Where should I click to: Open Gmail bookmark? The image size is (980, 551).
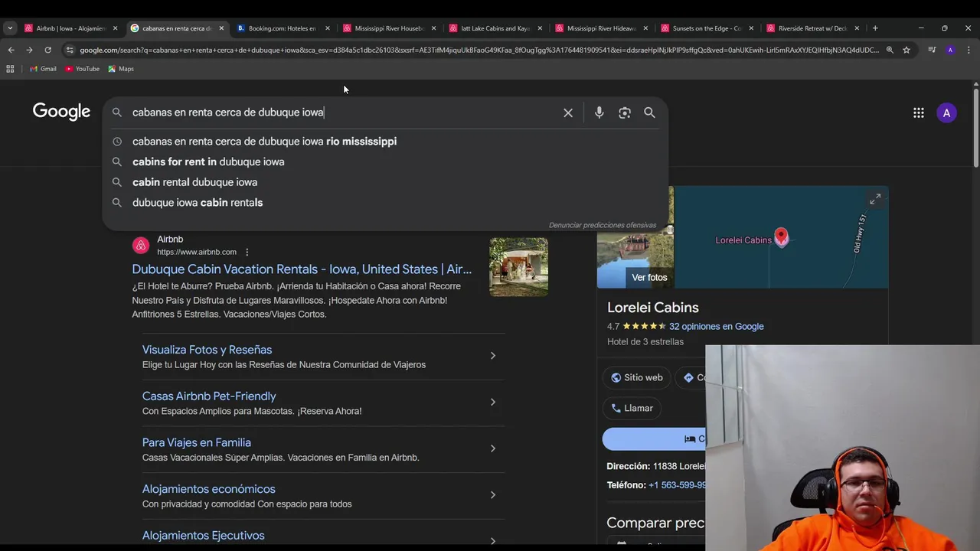[43, 69]
